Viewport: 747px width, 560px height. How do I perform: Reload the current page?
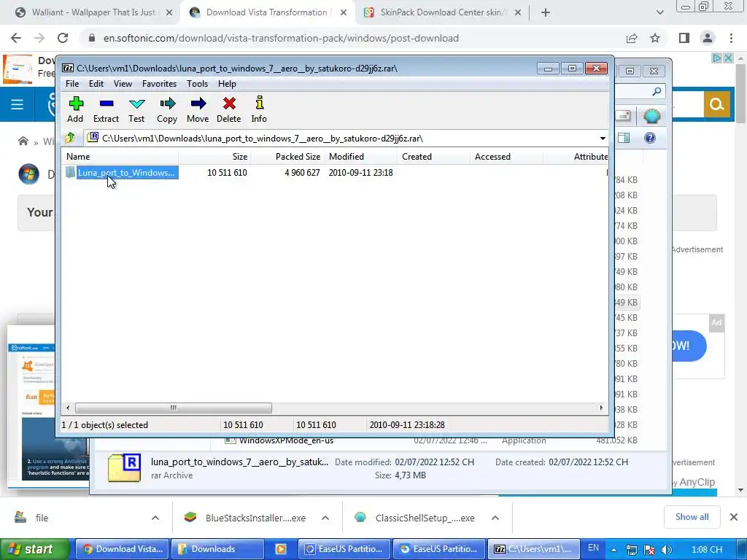point(63,38)
